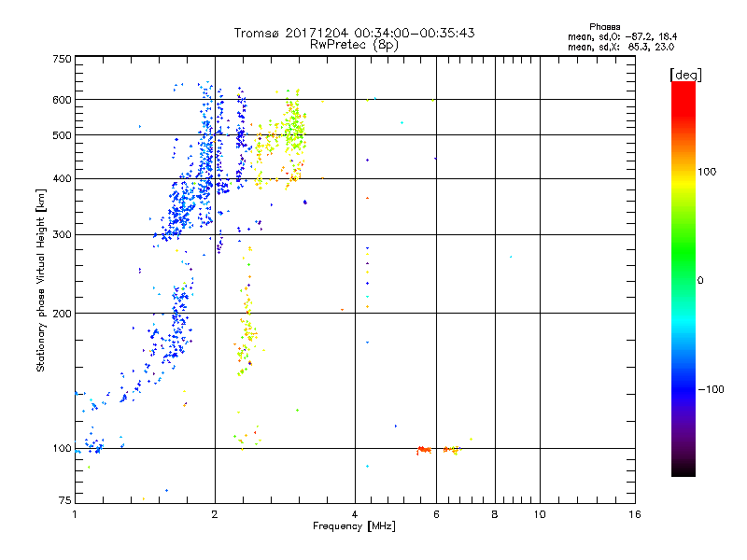
Task: Click the color bar '0' tick label
Action: point(700,281)
